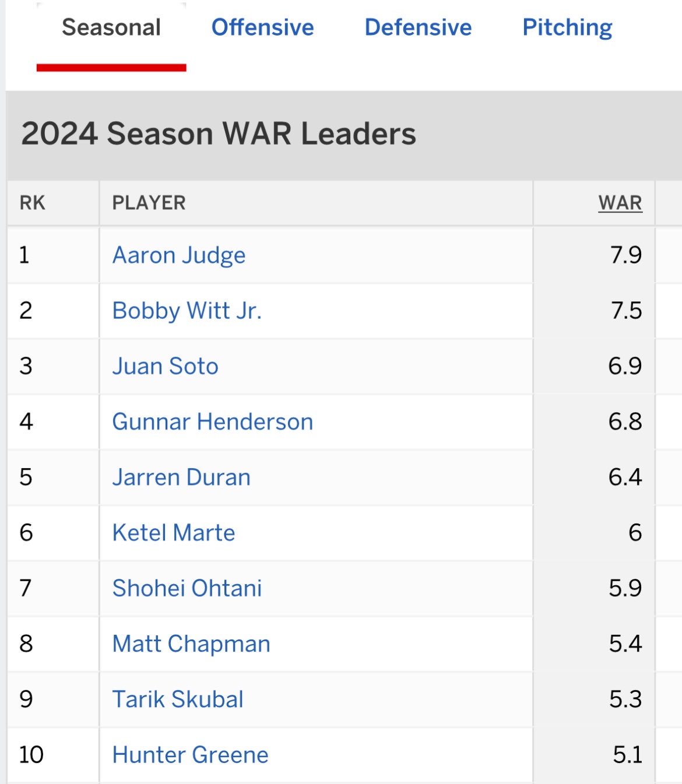Open Gunnar Henderson player link
This screenshot has height=784, width=682.
click(213, 421)
